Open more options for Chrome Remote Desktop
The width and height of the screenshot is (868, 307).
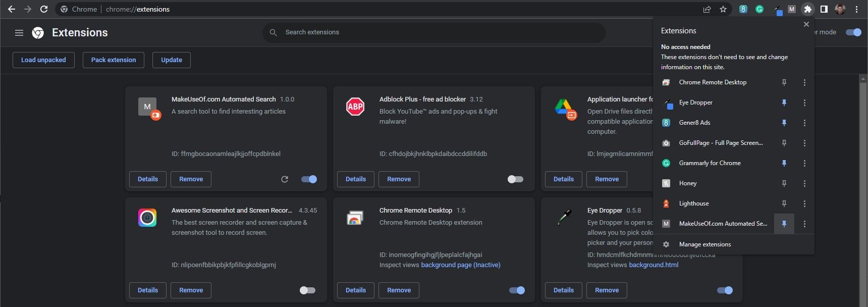[804, 82]
